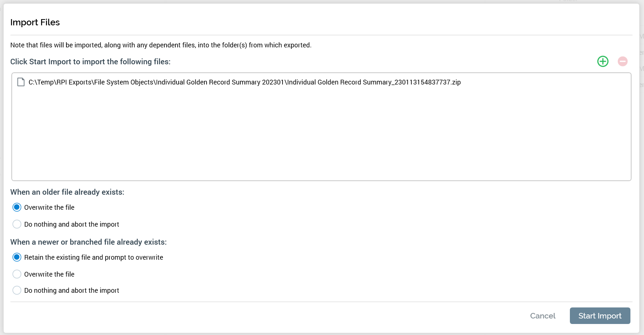Click the older-file 'Do nothing and abort' label text

(72, 224)
